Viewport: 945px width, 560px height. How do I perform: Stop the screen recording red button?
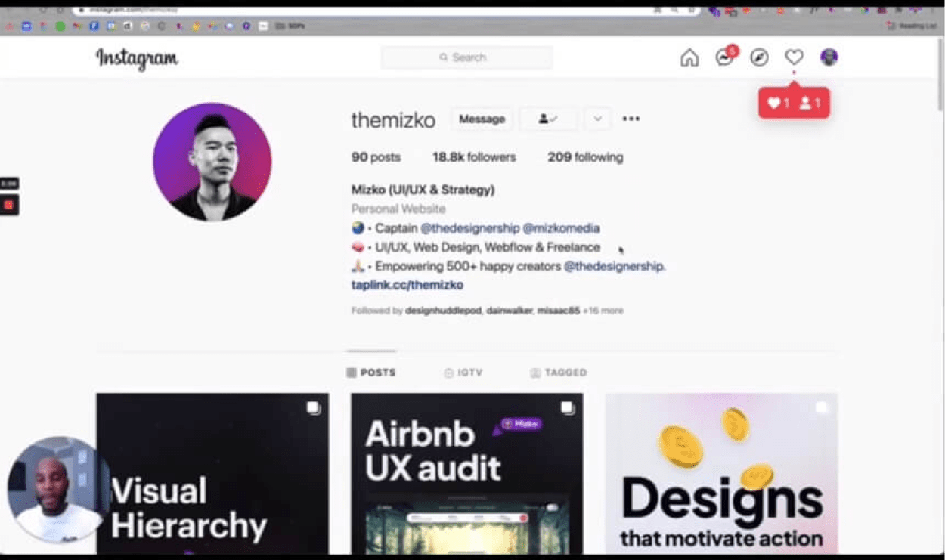(9, 205)
